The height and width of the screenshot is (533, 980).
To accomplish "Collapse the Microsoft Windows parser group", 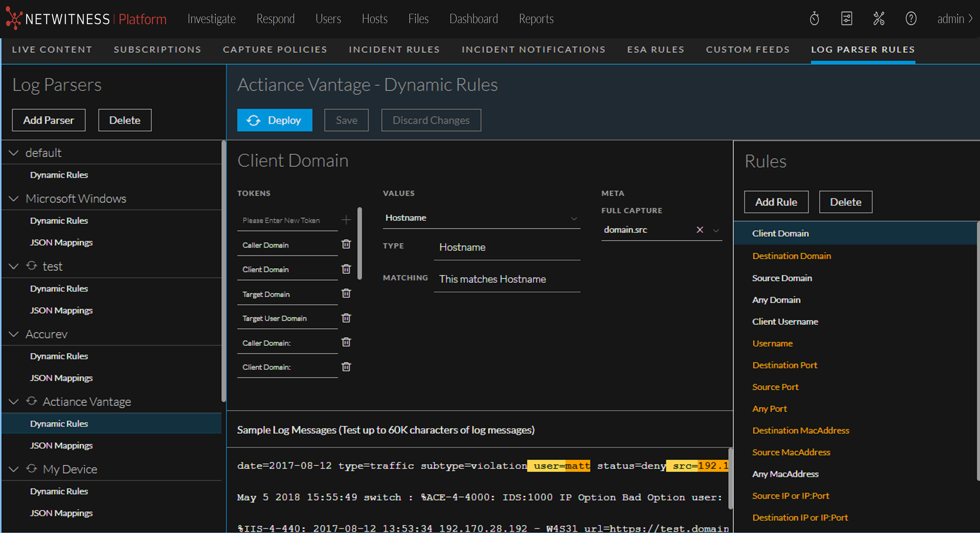I will 14,199.
